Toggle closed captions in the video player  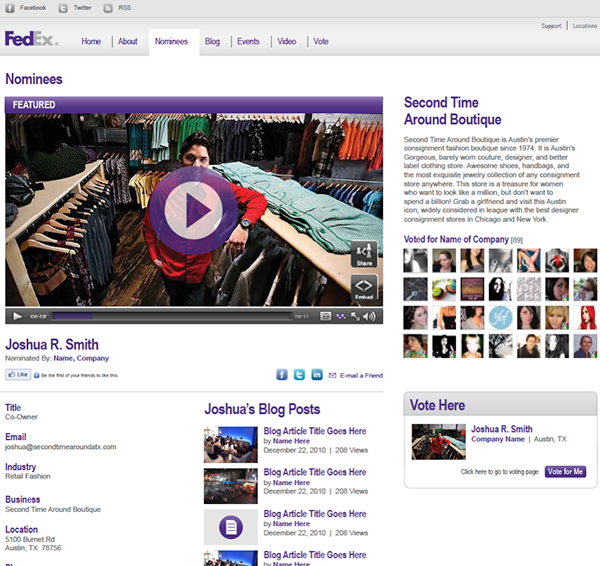(x=325, y=316)
